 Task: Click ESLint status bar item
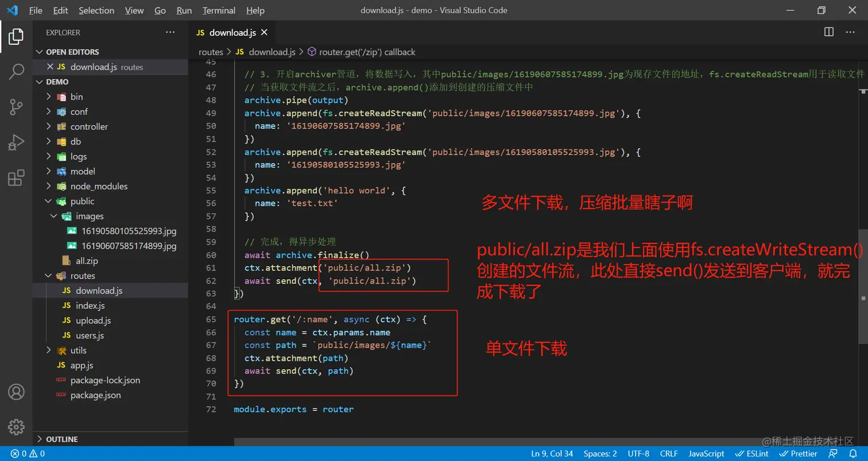click(752, 454)
